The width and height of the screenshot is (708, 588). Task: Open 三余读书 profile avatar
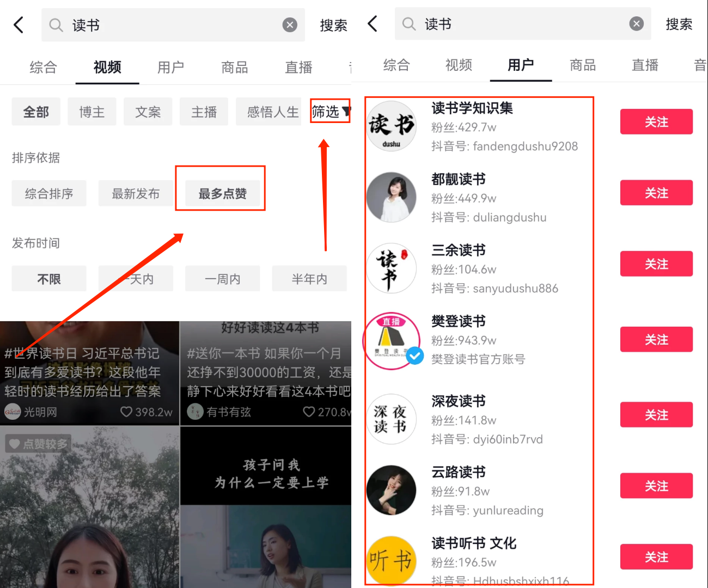391,268
